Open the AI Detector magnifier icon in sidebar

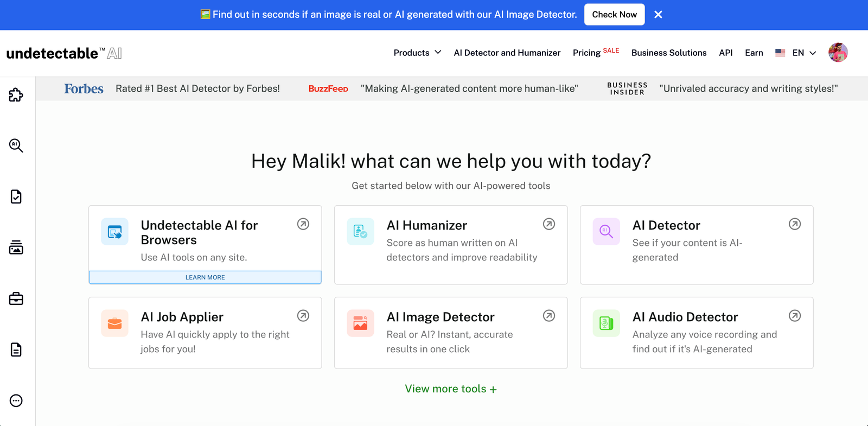pyautogui.click(x=16, y=145)
